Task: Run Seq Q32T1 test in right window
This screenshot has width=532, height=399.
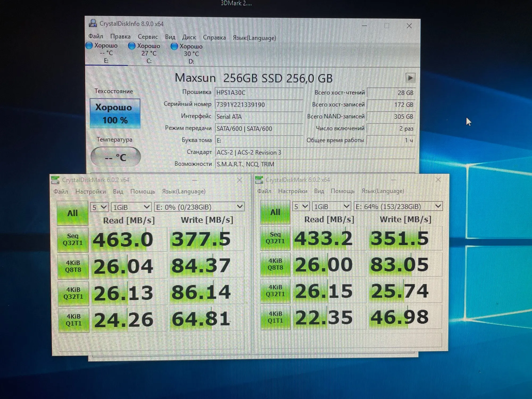Action: point(275,238)
